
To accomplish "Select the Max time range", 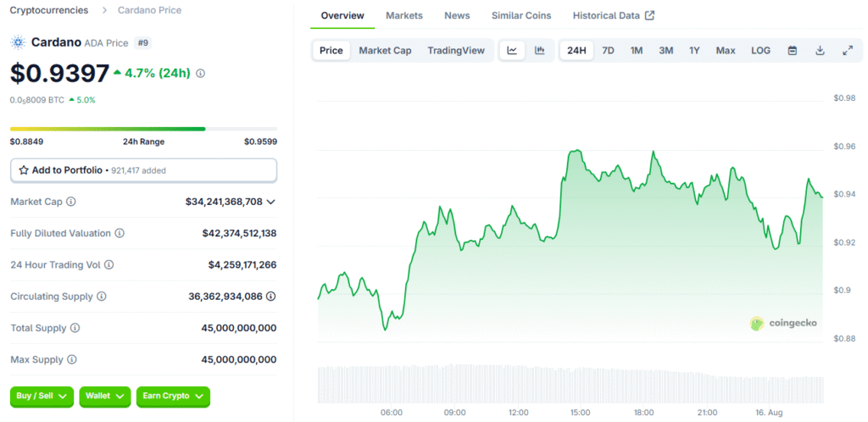I will pos(726,51).
